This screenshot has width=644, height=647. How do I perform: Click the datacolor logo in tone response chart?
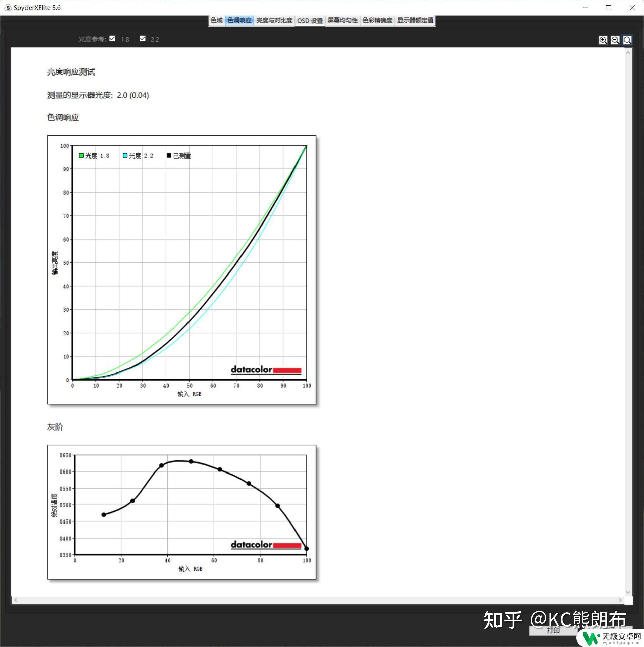coord(266,370)
